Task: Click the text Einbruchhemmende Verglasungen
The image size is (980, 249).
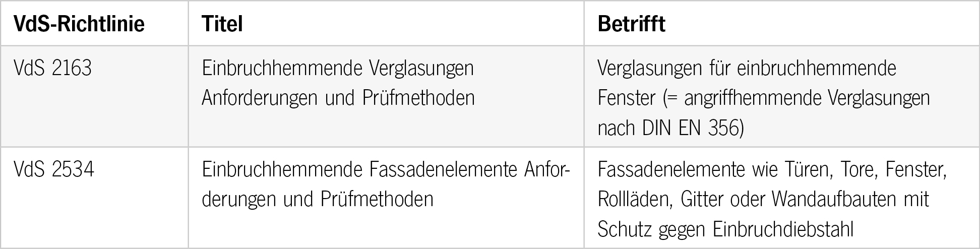Action: click(x=338, y=68)
